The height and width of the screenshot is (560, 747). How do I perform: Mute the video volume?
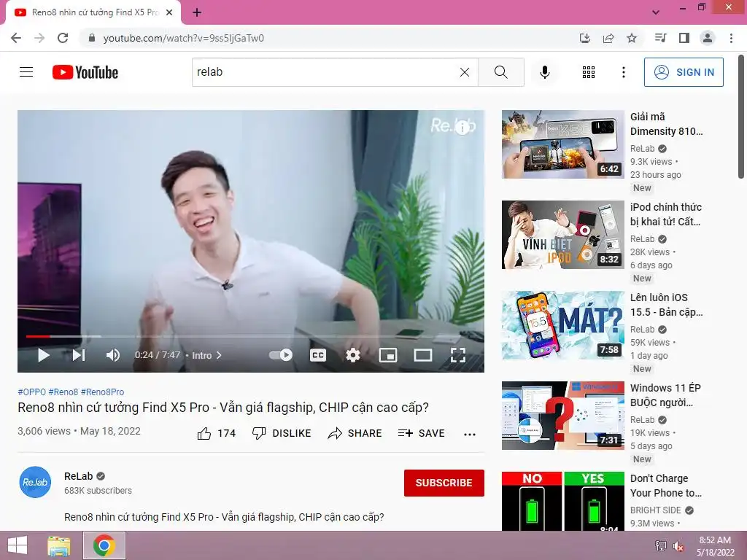tap(113, 355)
